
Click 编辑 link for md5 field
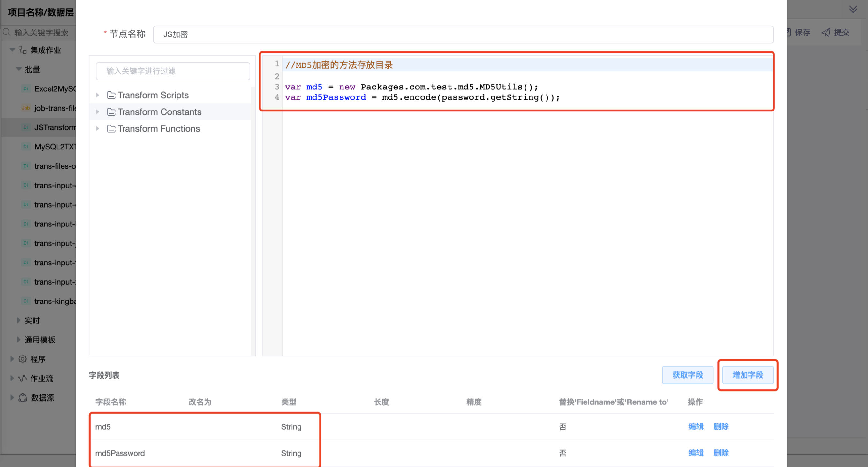pyautogui.click(x=696, y=426)
